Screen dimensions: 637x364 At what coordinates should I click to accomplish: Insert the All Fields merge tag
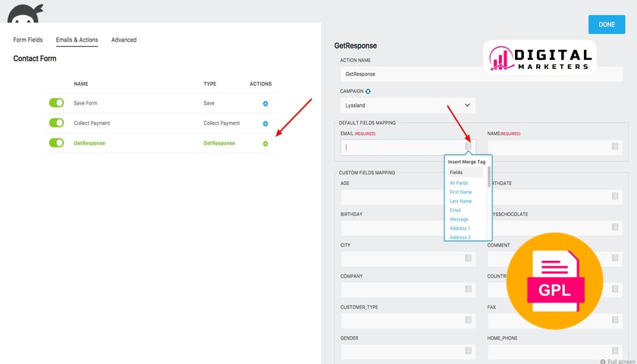tap(459, 184)
